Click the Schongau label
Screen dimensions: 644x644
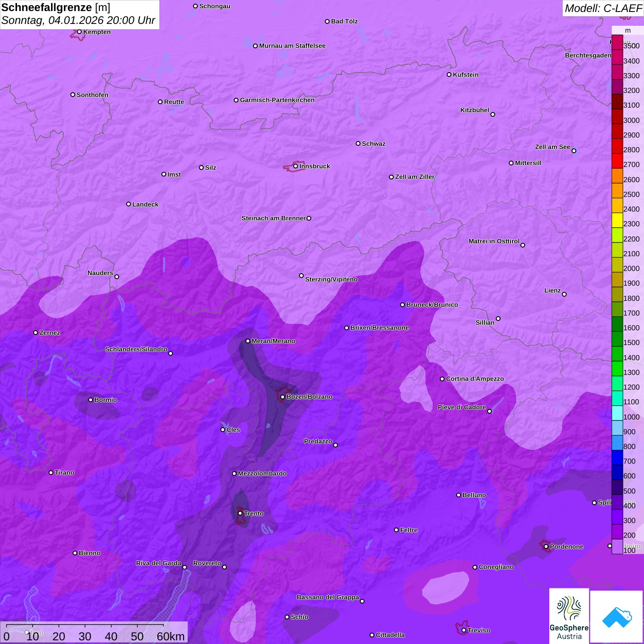click(215, 6)
